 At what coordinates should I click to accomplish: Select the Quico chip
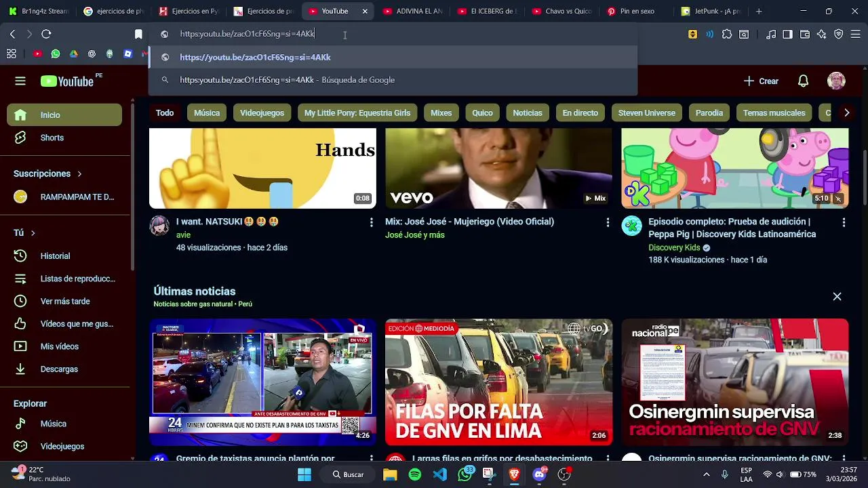click(x=482, y=113)
